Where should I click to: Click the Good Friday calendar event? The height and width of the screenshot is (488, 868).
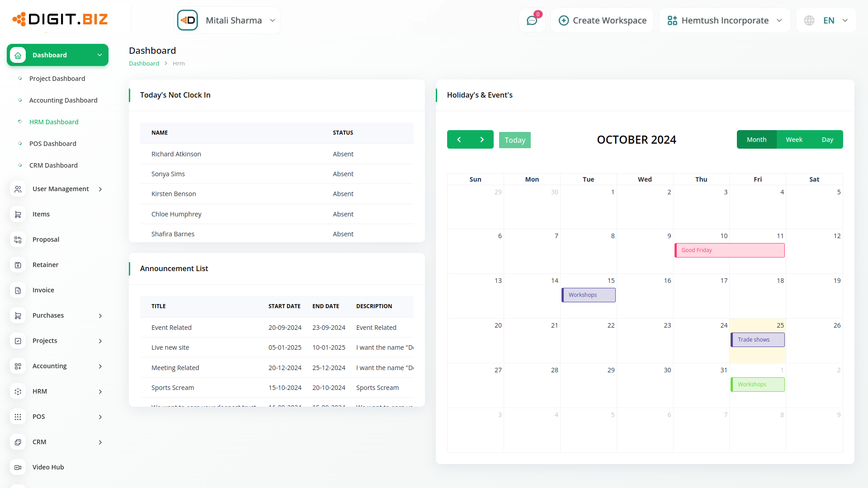729,250
